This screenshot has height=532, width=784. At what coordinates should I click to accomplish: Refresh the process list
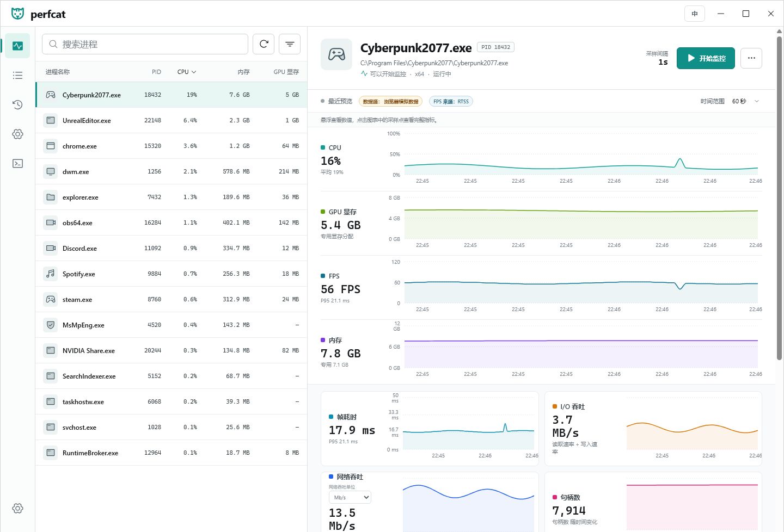click(264, 44)
